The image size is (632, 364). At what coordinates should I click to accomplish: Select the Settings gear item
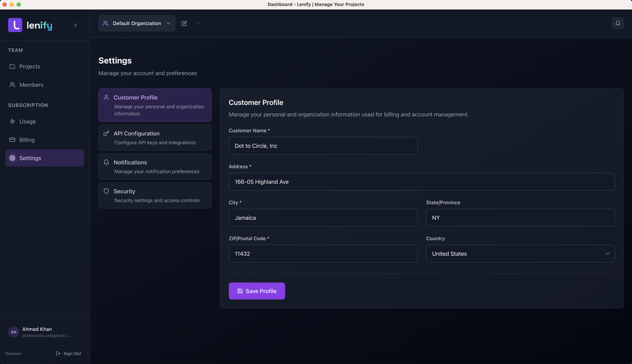(30, 158)
